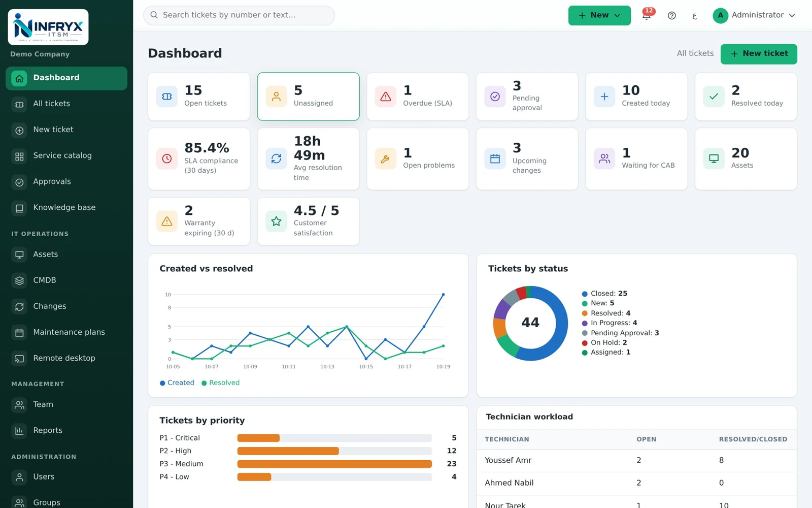The image size is (812, 508).
Task: Open the Administrator user menu chevron
Action: (x=792, y=16)
